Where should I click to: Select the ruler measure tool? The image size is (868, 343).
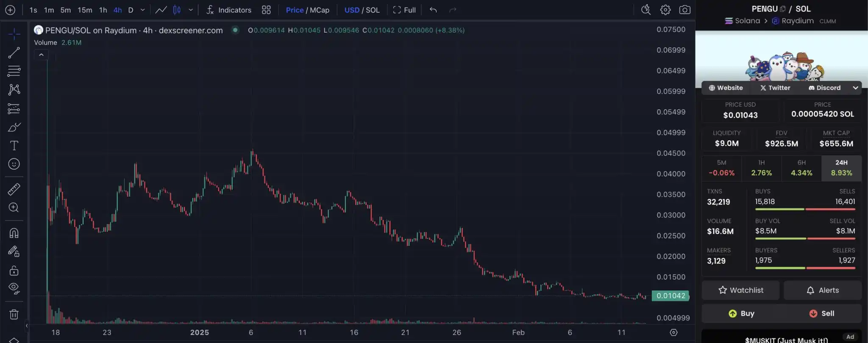click(x=14, y=189)
